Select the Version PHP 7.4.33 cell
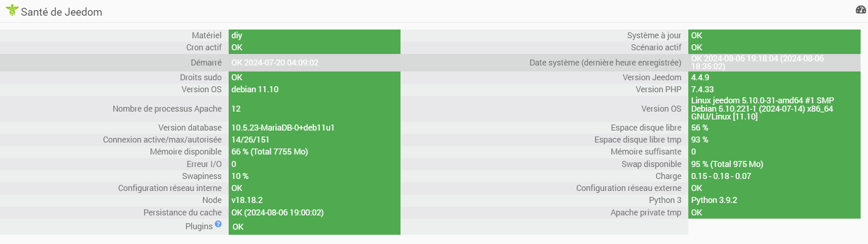 tap(774, 89)
